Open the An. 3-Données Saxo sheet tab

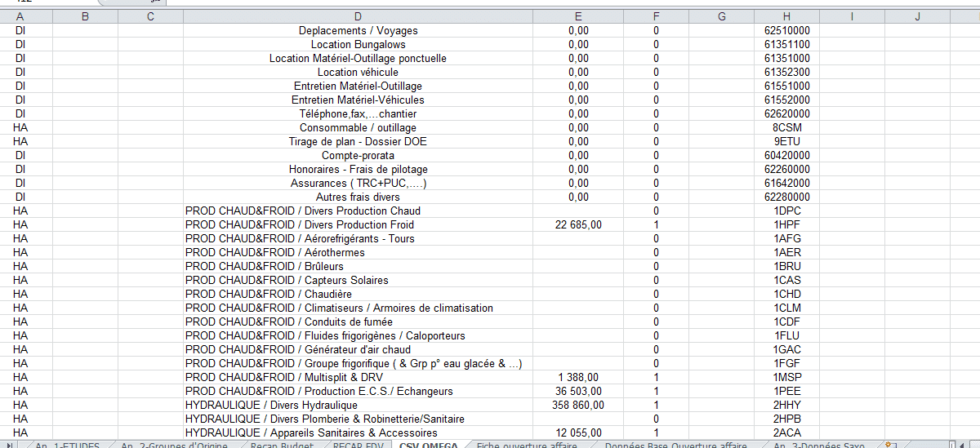(x=819, y=446)
